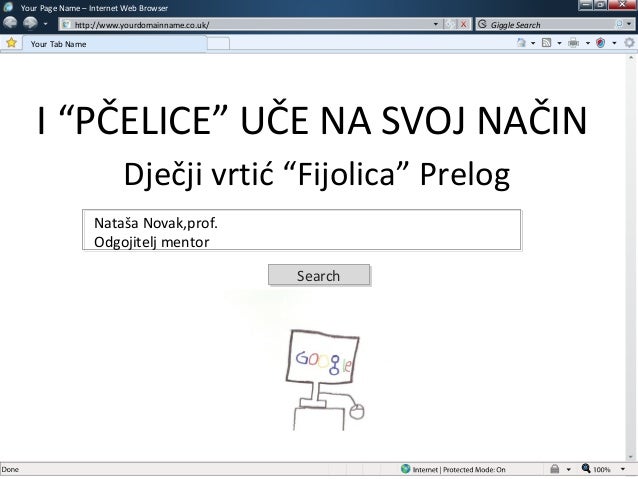Click the browser Back arrow button

point(11,23)
